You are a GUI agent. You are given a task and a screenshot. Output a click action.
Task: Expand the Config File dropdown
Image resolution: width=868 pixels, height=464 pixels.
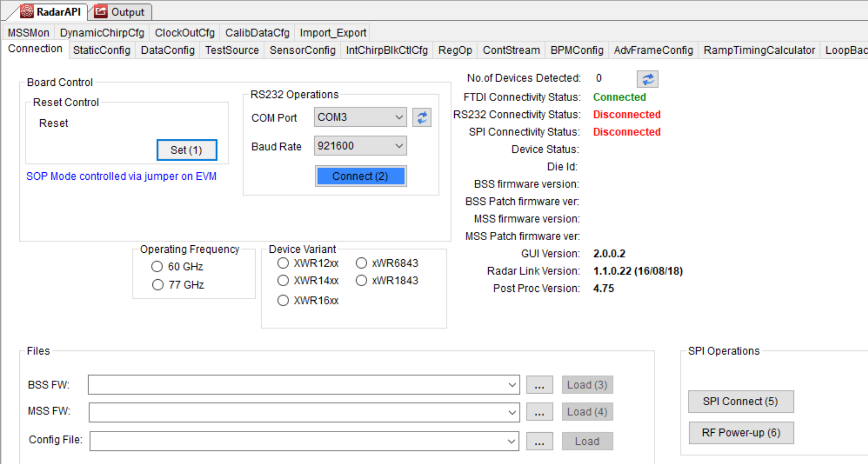point(511,441)
